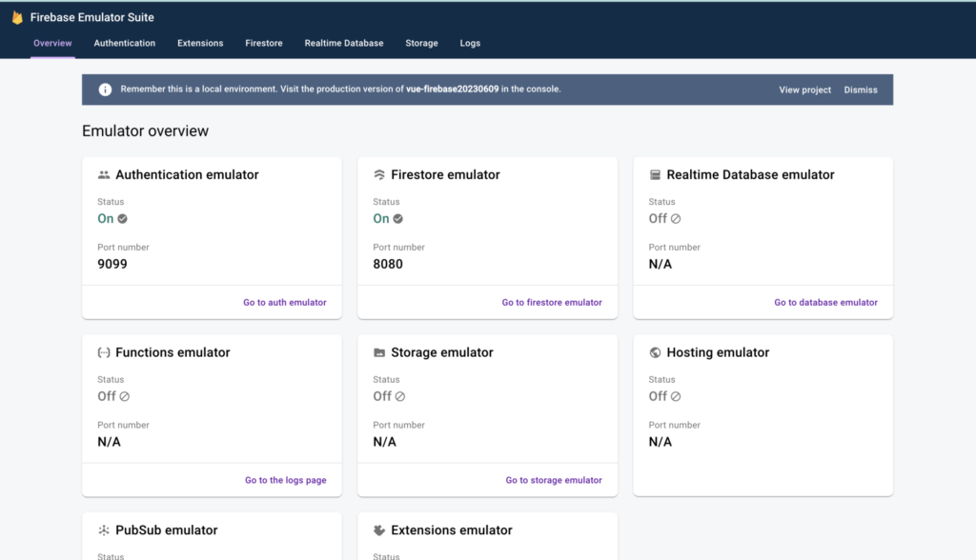Select the Overview tab

(x=53, y=43)
